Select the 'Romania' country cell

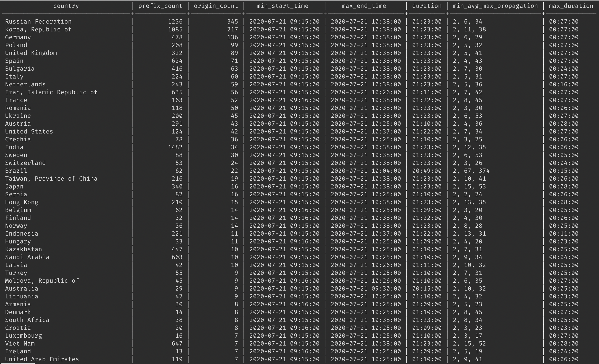click(x=18, y=108)
